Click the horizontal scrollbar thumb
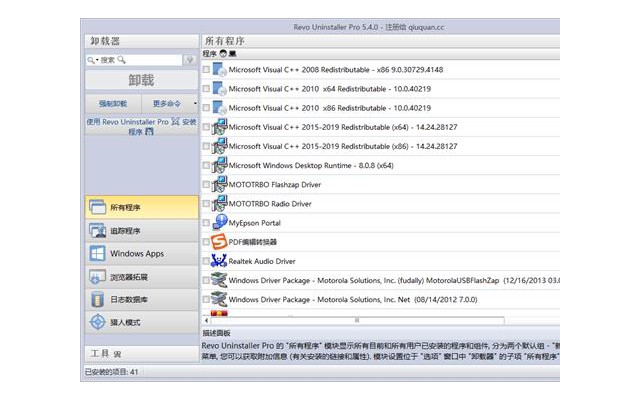Image resolution: width=640 pixels, height=400 pixels. pos(357,320)
